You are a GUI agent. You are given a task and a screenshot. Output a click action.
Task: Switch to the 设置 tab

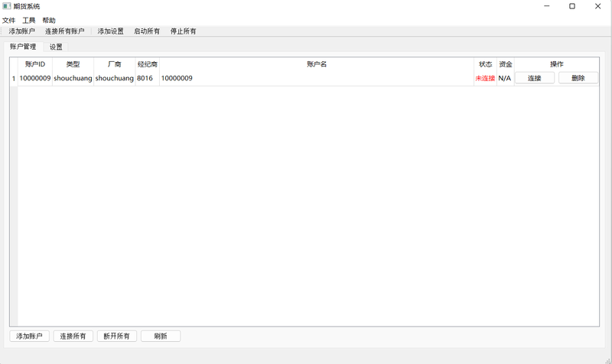(56, 47)
